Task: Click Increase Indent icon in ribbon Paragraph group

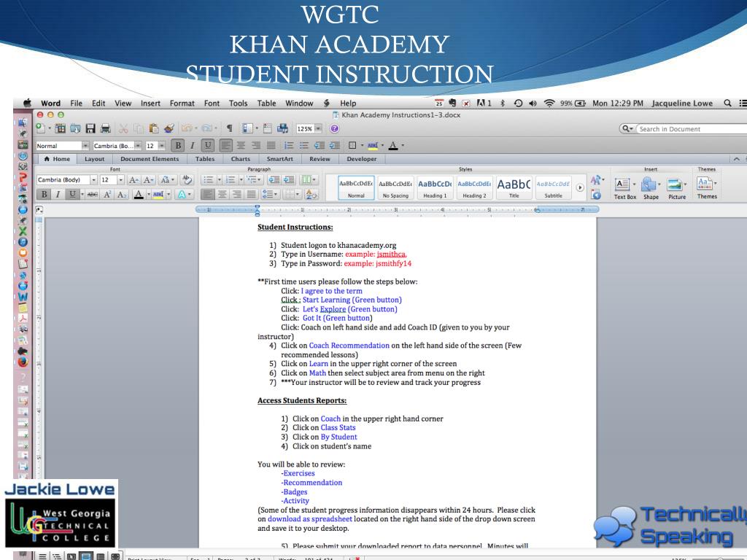Action: coord(289,179)
